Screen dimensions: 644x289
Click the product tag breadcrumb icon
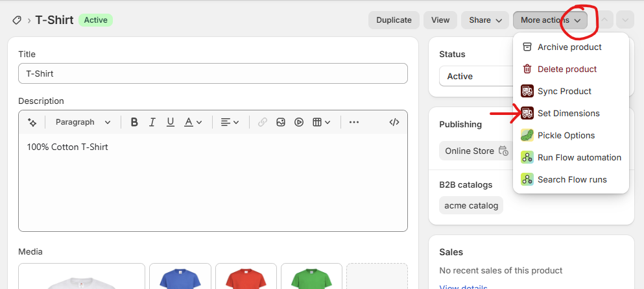tap(17, 20)
